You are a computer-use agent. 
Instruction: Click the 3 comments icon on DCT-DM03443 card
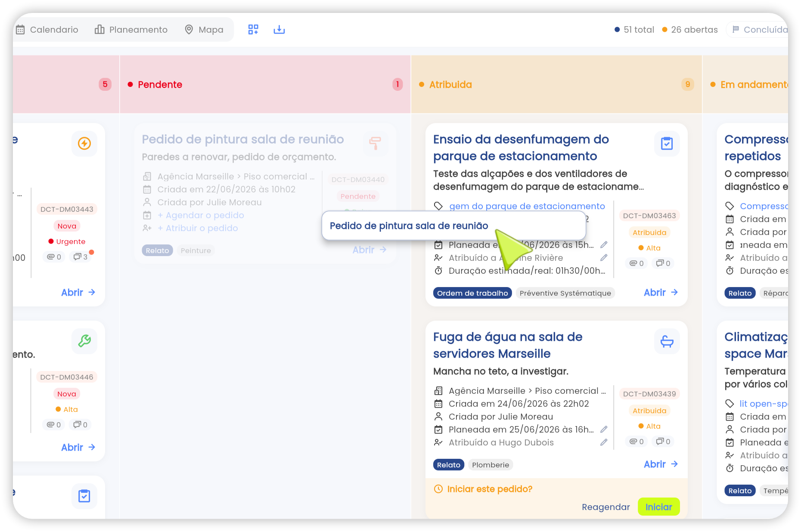(x=81, y=257)
